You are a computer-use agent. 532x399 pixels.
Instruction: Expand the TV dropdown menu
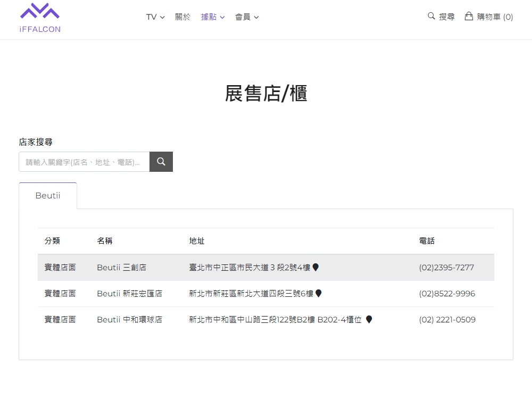click(155, 17)
